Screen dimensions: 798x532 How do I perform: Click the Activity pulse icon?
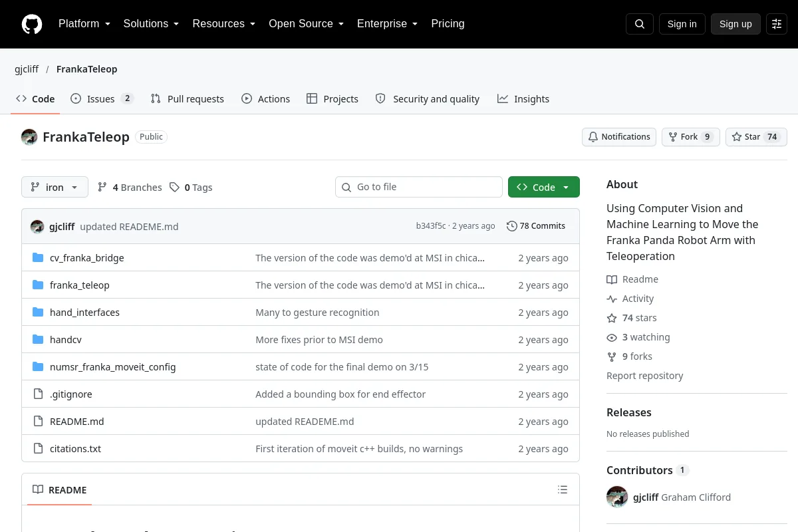coord(612,299)
